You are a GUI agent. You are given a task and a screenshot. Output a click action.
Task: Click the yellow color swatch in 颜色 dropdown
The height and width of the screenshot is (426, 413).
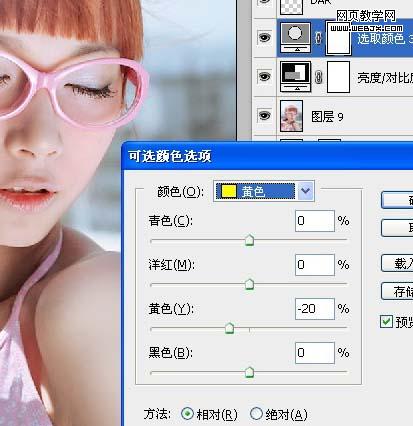(x=229, y=191)
